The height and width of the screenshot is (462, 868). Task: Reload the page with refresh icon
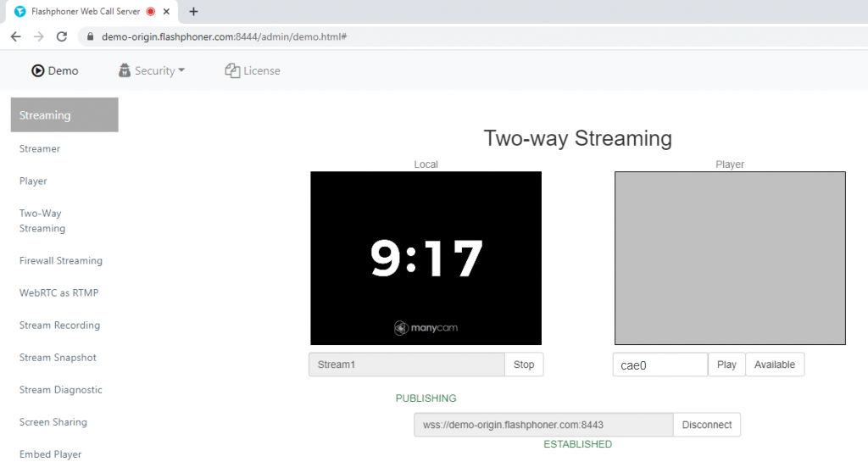(x=62, y=36)
